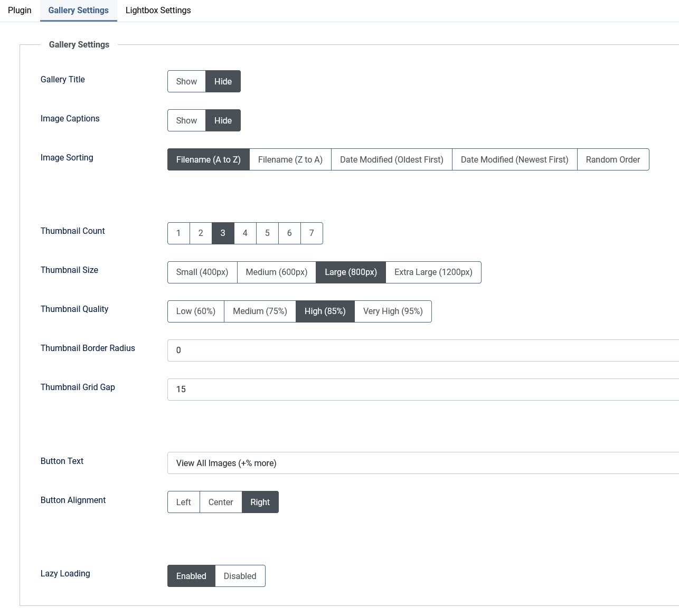
Task: Switch to the Plugin tab
Action: (x=20, y=11)
